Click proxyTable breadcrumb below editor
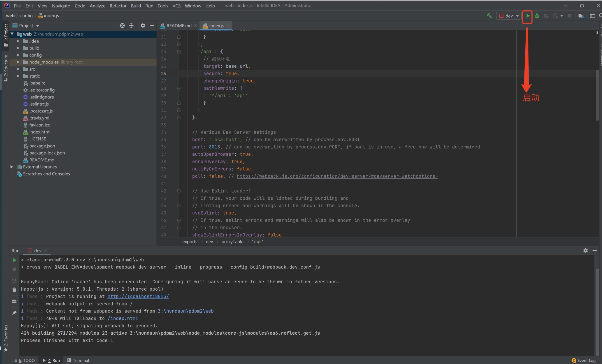This screenshot has width=602, height=364. (x=232, y=241)
